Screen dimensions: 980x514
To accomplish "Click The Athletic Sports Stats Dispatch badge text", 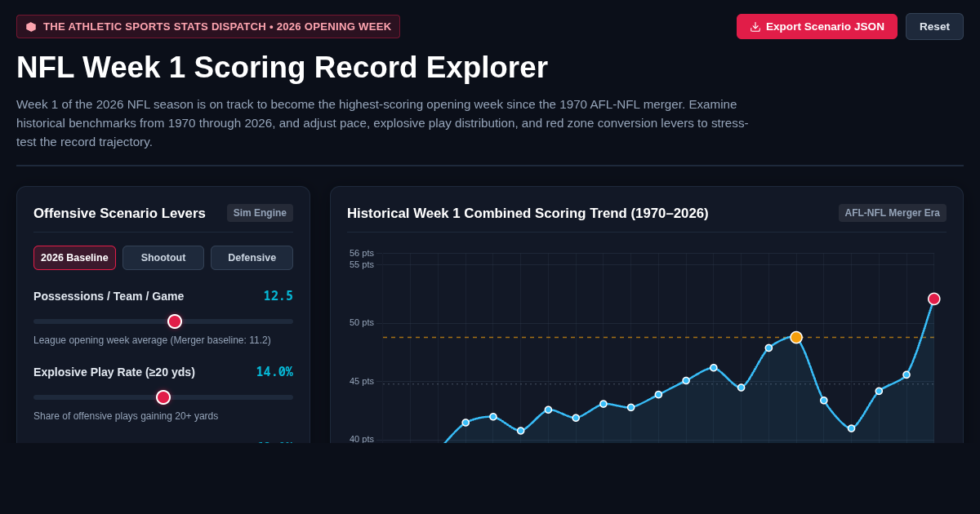I will 217,27.
